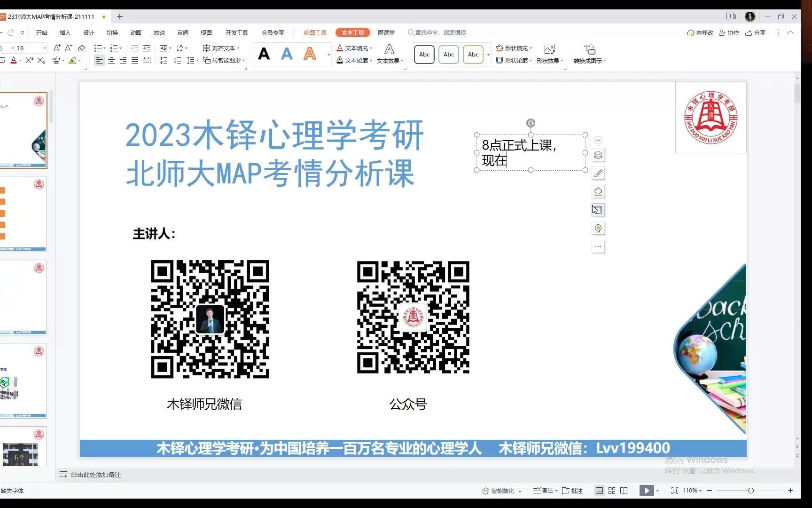Apply superscript formatting
Viewport: 812px width, 508px height.
click(30, 60)
